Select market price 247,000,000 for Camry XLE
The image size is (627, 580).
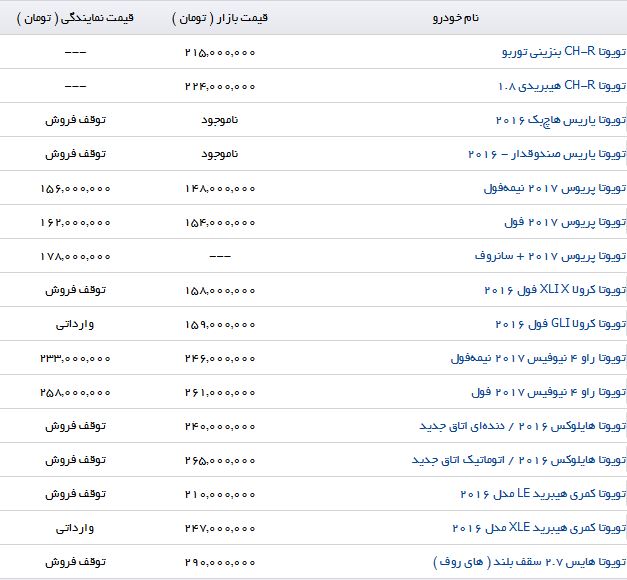click(x=220, y=528)
